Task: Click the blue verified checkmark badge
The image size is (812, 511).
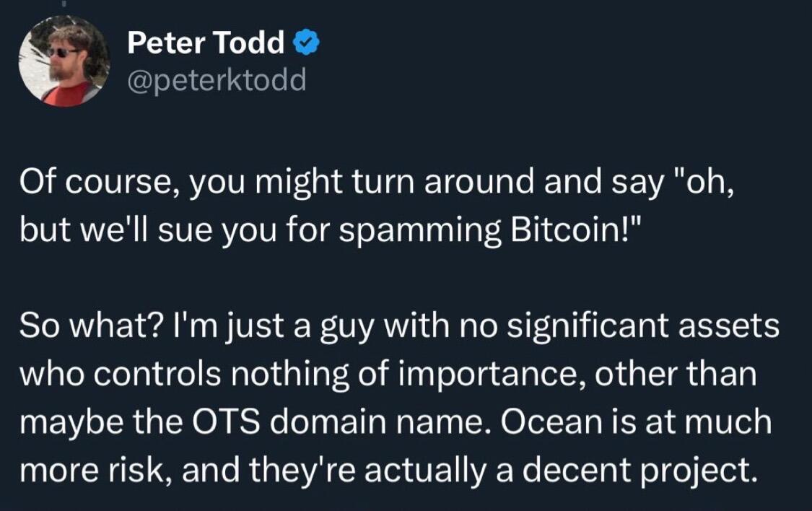Action: [307, 43]
